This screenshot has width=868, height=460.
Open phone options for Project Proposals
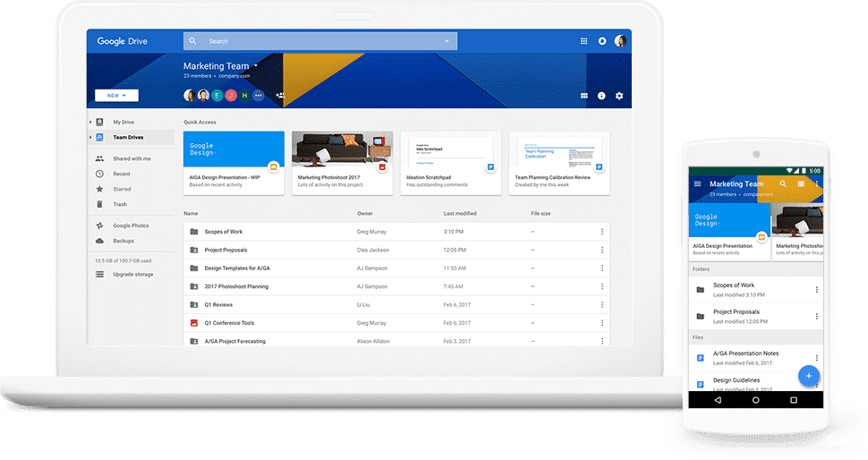point(816,316)
